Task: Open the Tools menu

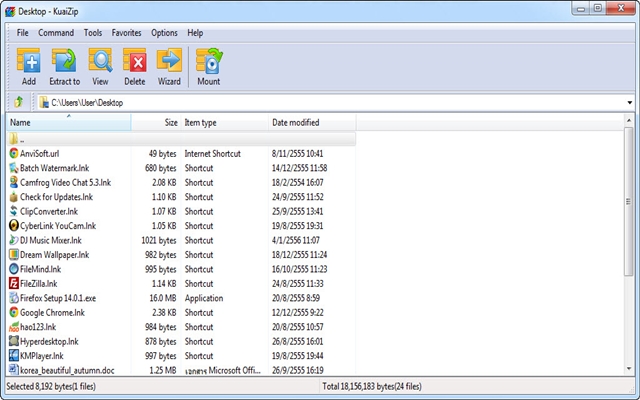Action: [x=93, y=33]
